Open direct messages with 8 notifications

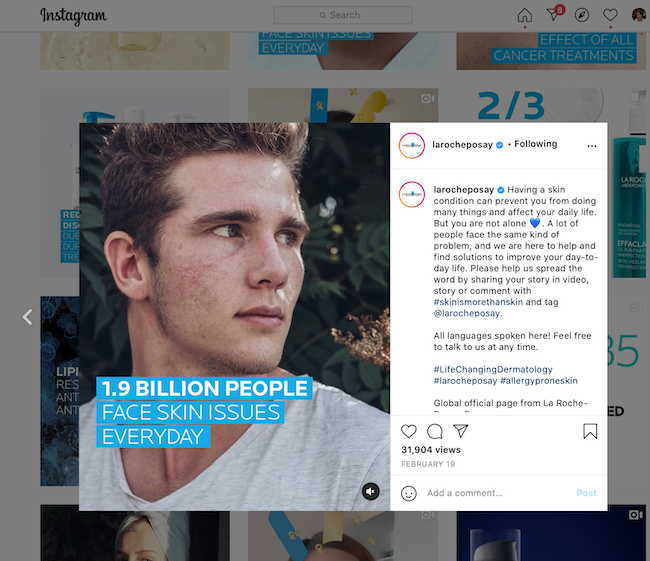point(555,14)
